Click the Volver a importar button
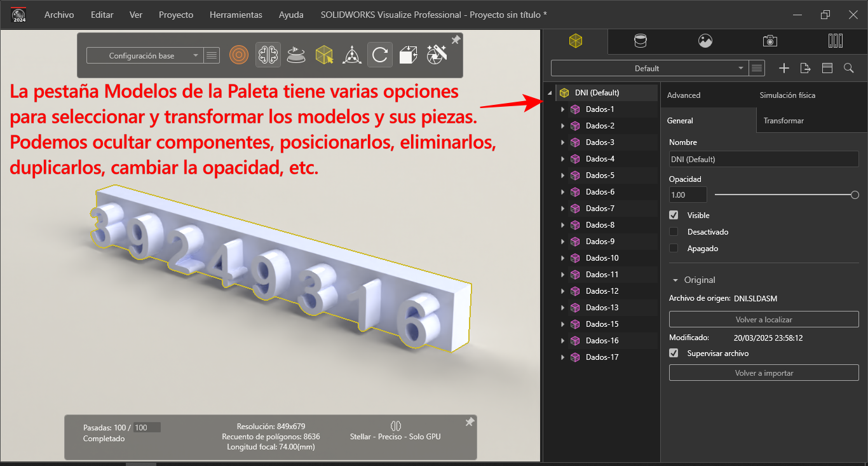868x466 pixels. 764,373
